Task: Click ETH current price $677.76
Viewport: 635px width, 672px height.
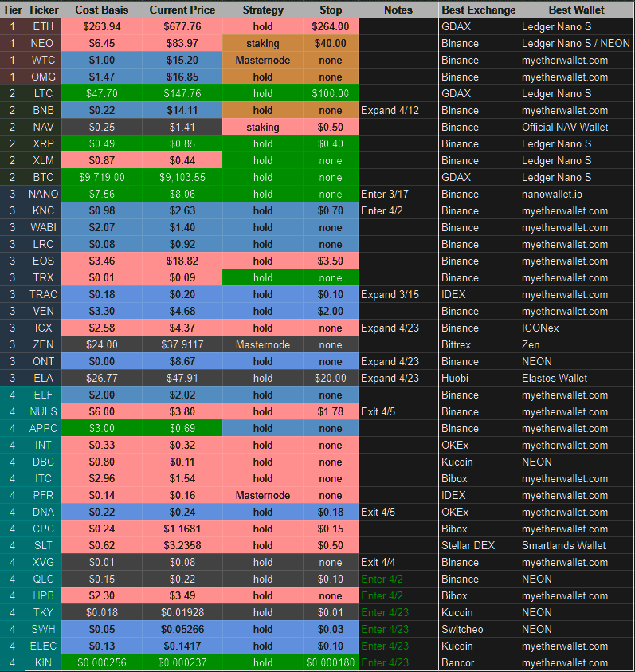Action: (x=182, y=26)
